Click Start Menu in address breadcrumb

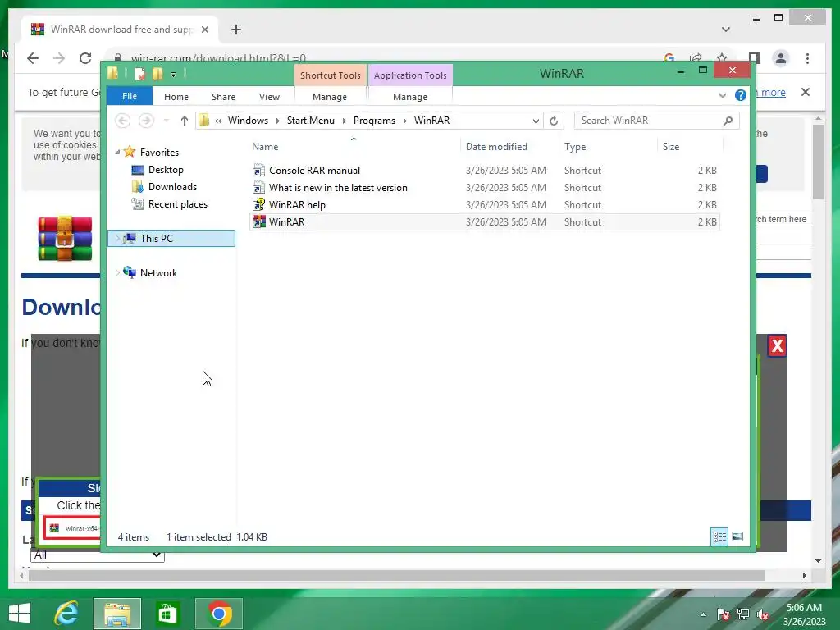[x=310, y=121]
